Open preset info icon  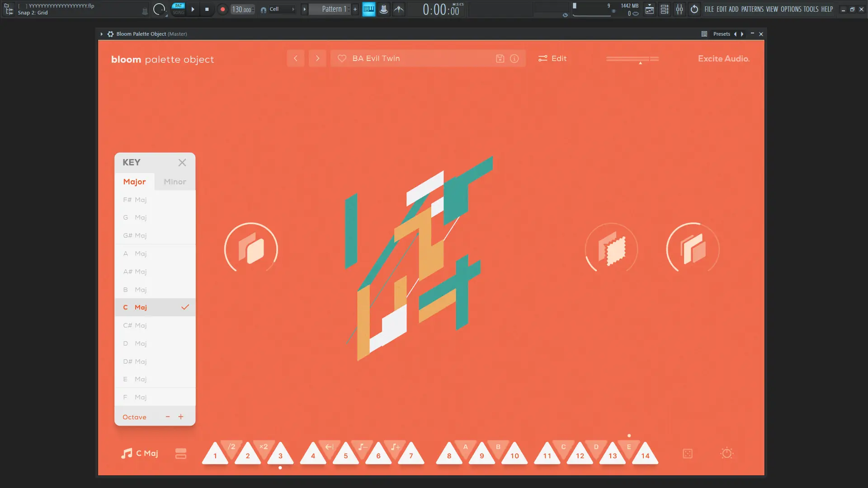(514, 59)
